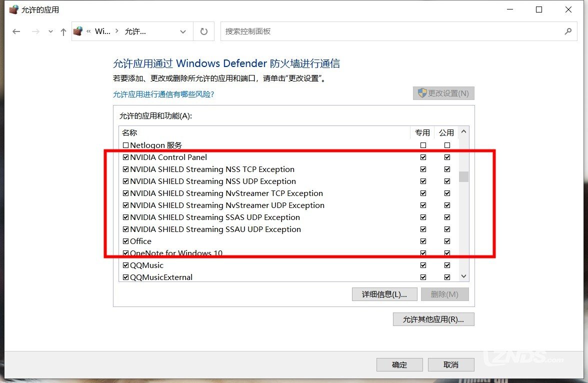Click the app list scrollbar up arrow
Viewport: 588px width, 383px height.
point(464,131)
